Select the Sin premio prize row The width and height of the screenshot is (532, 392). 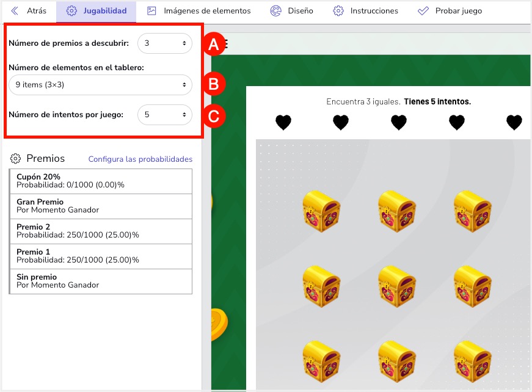[101, 281]
